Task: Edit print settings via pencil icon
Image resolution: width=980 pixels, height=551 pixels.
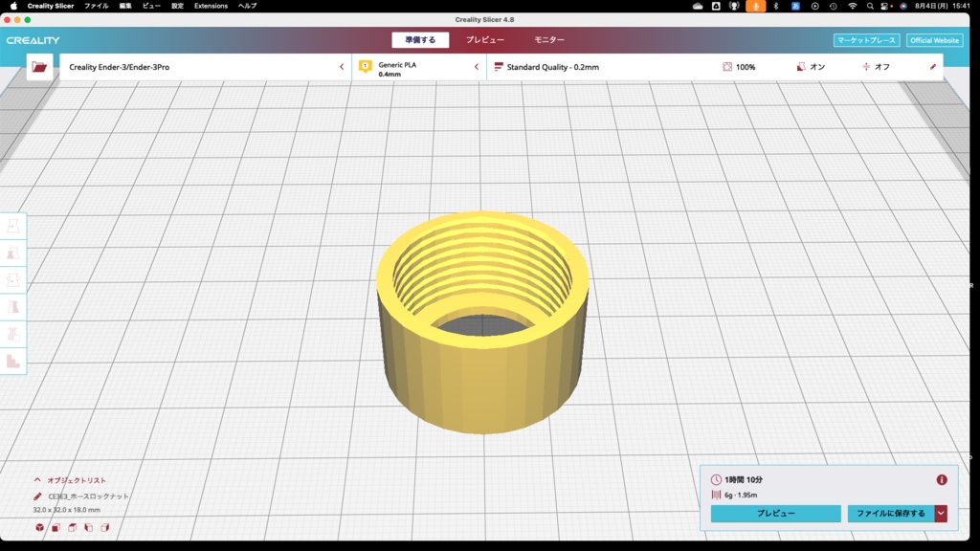Action: click(x=933, y=67)
